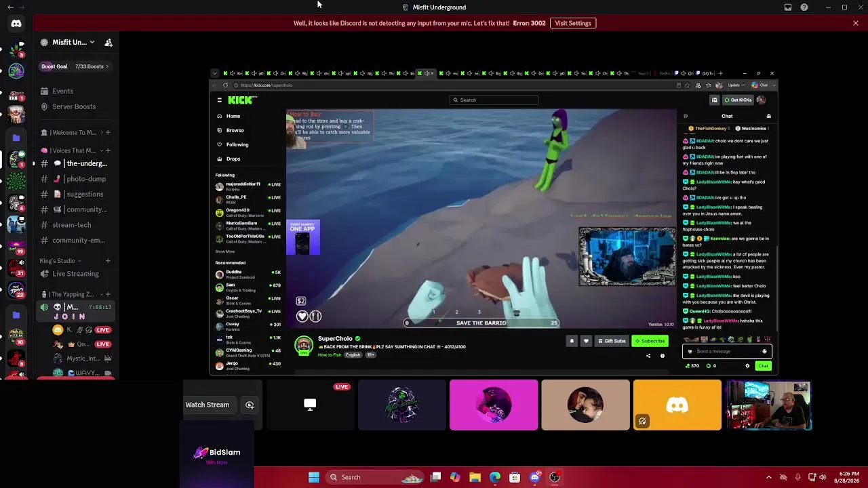Open Discord from the taskbar
The image size is (868, 488).
(x=534, y=477)
